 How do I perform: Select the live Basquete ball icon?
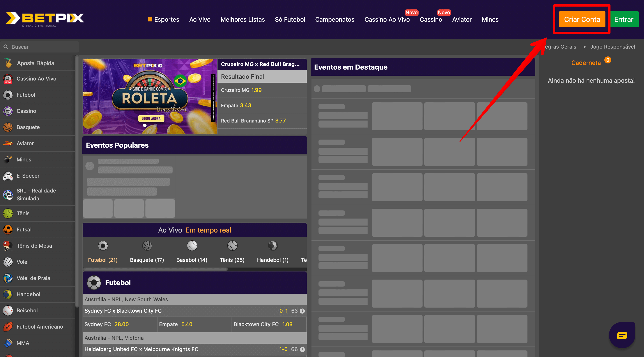pos(147,246)
